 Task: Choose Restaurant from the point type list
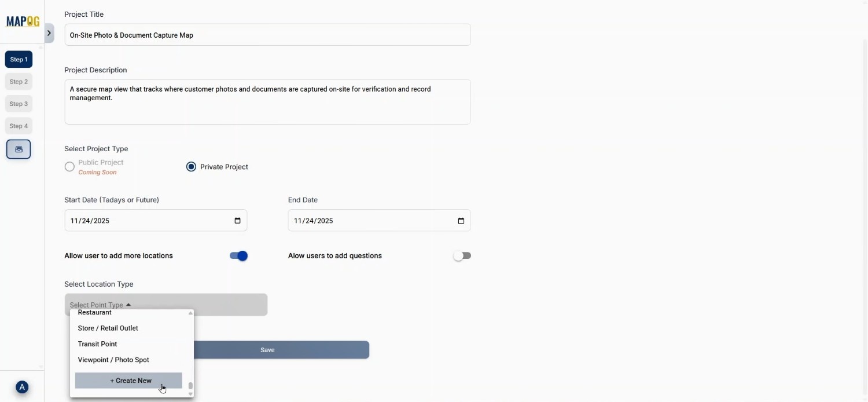[94, 313]
